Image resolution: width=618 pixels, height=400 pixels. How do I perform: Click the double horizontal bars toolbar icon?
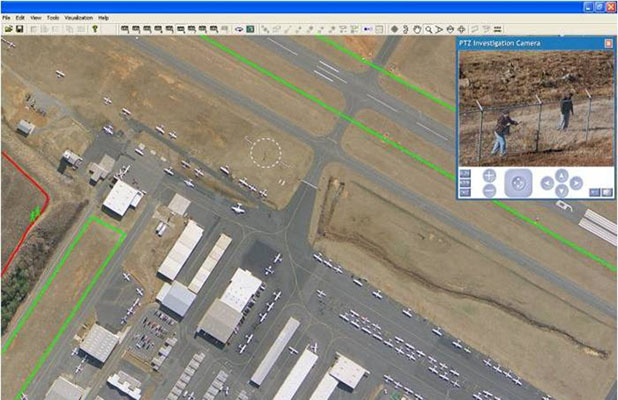(497, 29)
